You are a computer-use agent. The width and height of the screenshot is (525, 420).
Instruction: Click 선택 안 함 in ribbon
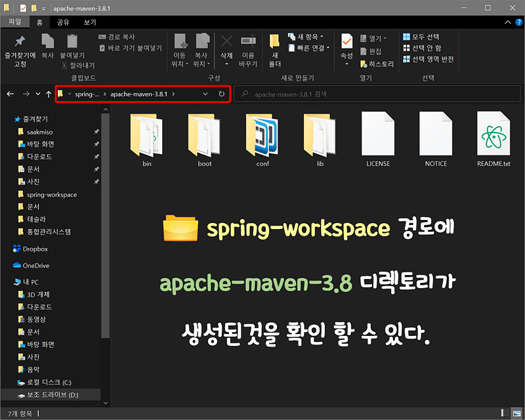click(422, 48)
